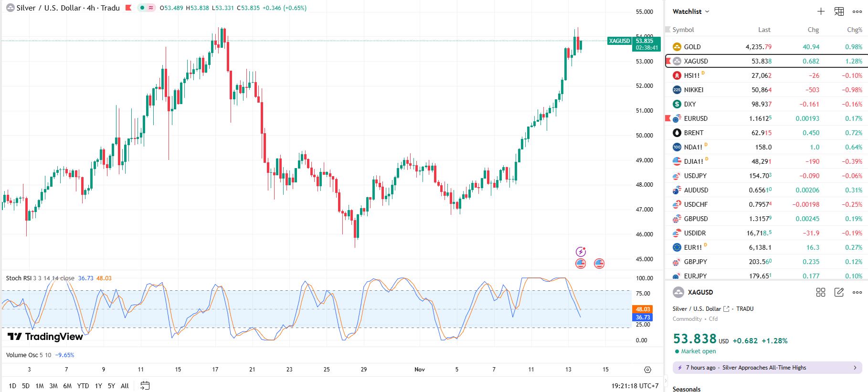
Task: Click the purple lightning news marker on the chart
Action: [581, 252]
